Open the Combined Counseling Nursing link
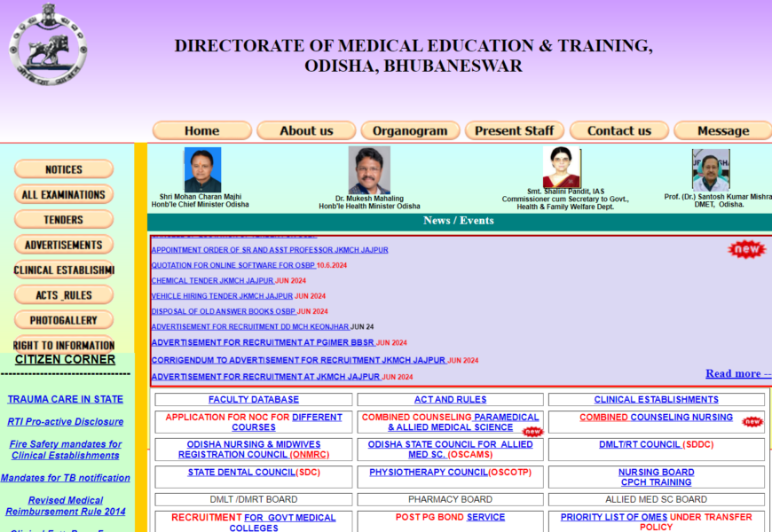 click(x=657, y=418)
